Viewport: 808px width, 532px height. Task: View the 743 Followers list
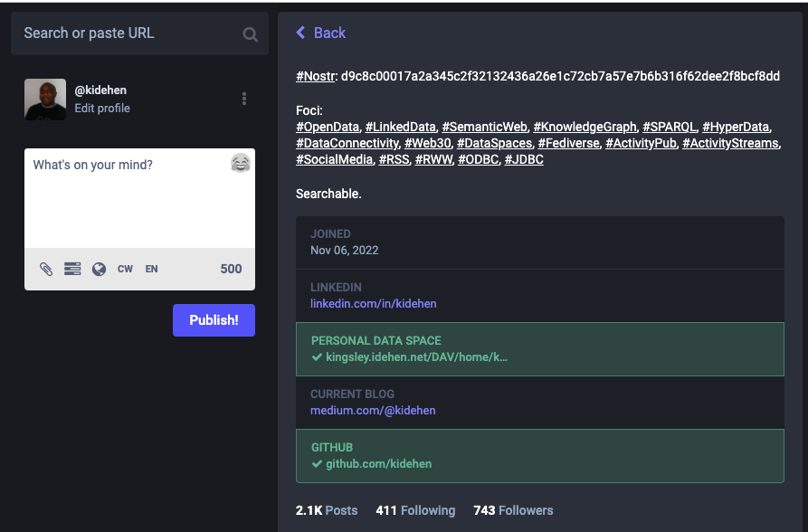(x=513, y=510)
